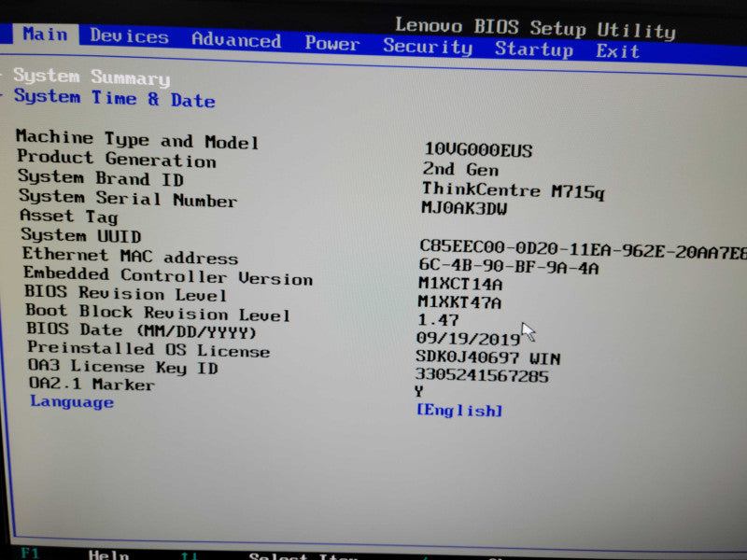Switch to the Main tab
This screenshot has width=747, height=560.
click(45, 35)
